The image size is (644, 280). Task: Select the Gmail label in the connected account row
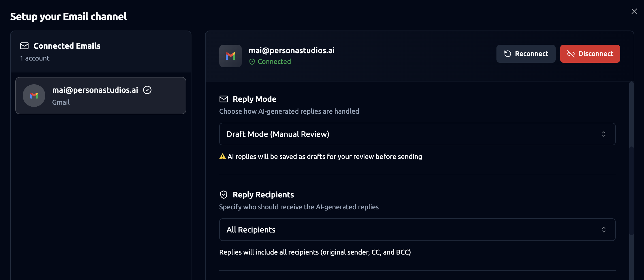(61, 102)
